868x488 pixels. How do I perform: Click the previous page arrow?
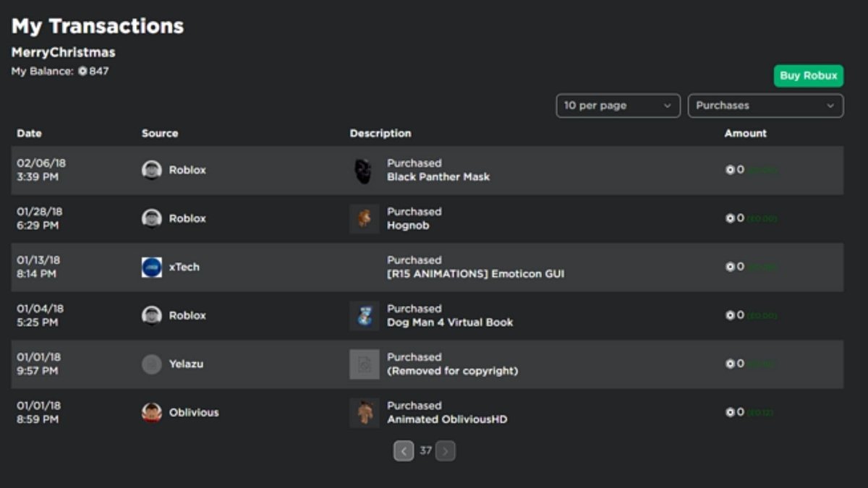404,450
